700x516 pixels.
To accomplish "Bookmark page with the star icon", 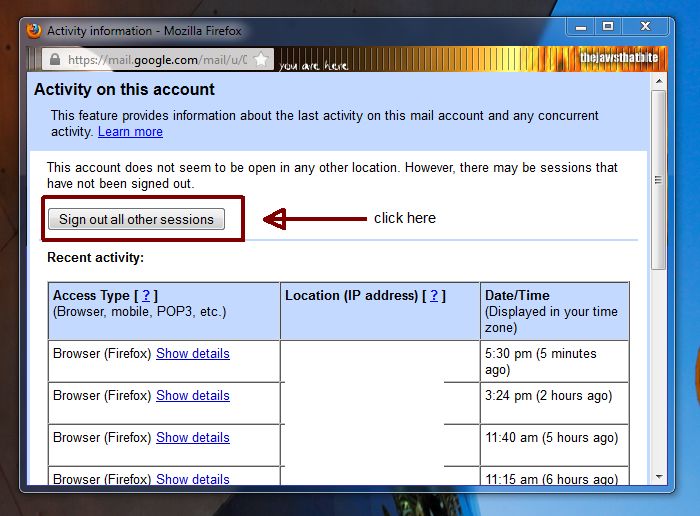I will pos(261,59).
